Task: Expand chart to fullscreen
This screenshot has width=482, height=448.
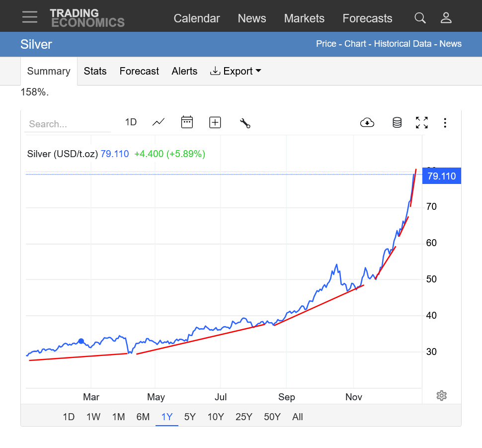Action: [x=421, y=123]
